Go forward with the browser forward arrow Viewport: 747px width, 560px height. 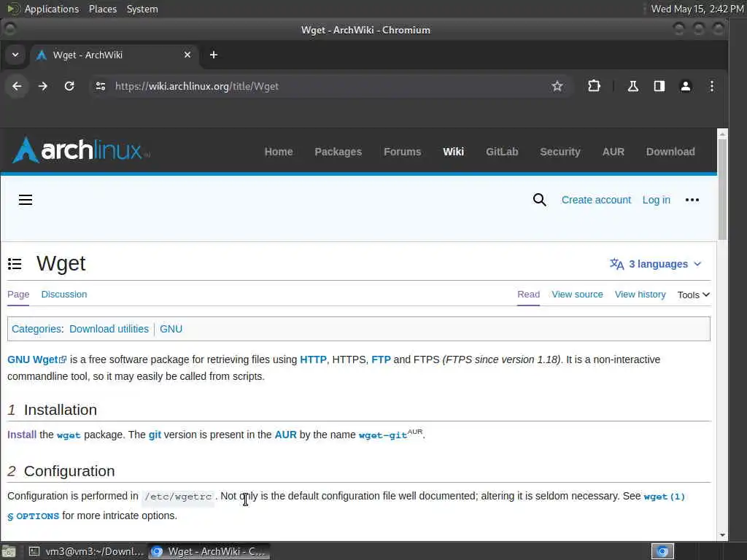point(43,86)
